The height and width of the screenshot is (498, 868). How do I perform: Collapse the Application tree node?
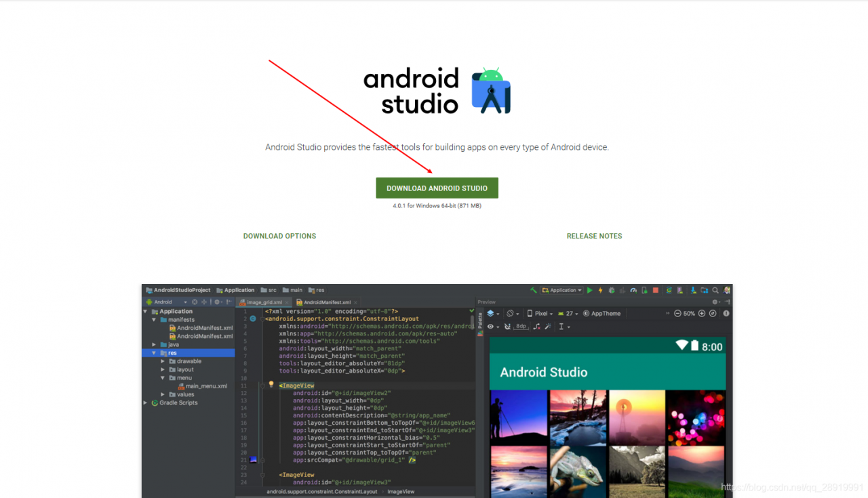pos(146,312)
